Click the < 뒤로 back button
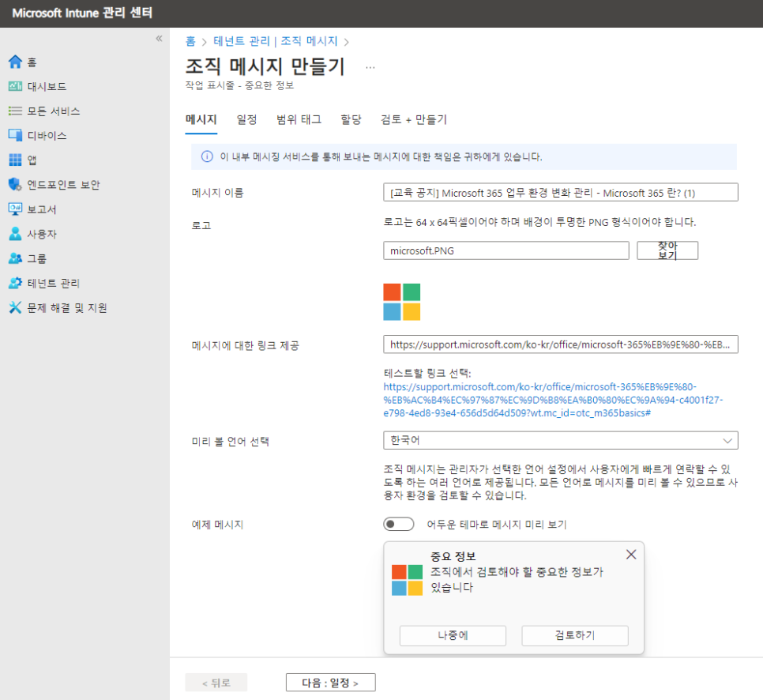The height and width of the screenshot is (700, 763). point(216,683)
